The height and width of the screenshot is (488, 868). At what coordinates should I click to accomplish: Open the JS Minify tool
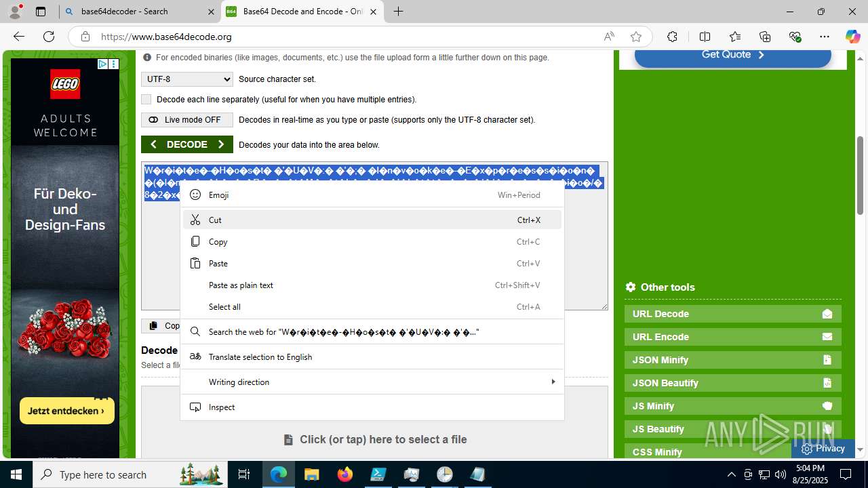(733, 406)
